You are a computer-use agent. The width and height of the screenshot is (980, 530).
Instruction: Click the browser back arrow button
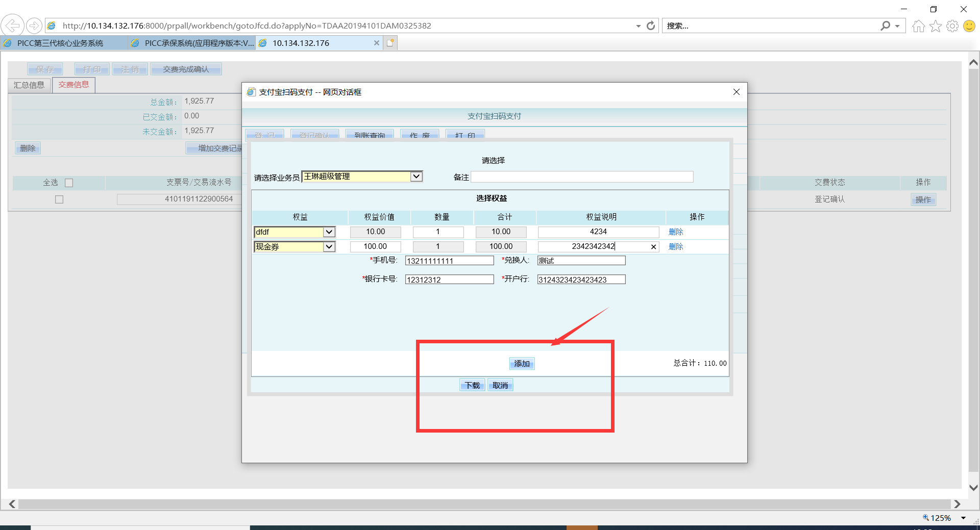pyautogui.click(x=12, y=26)
